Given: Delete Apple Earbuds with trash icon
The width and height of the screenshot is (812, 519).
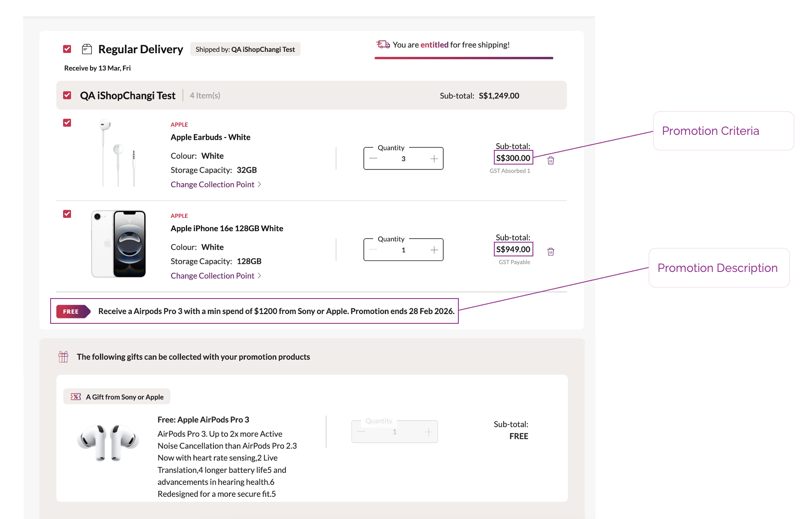Looking at the screenshot, I should pos(551,161).
